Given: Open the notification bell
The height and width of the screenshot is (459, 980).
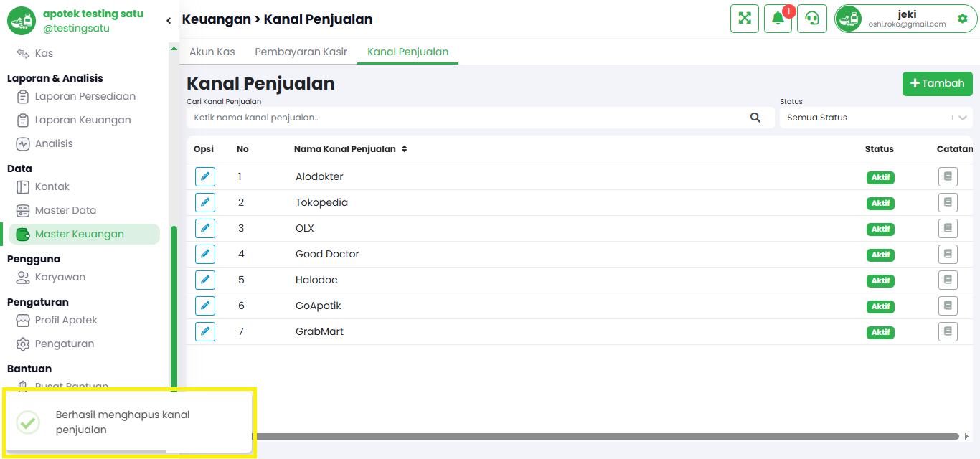Looking at the screenshot, I should (x=778, y=19).
